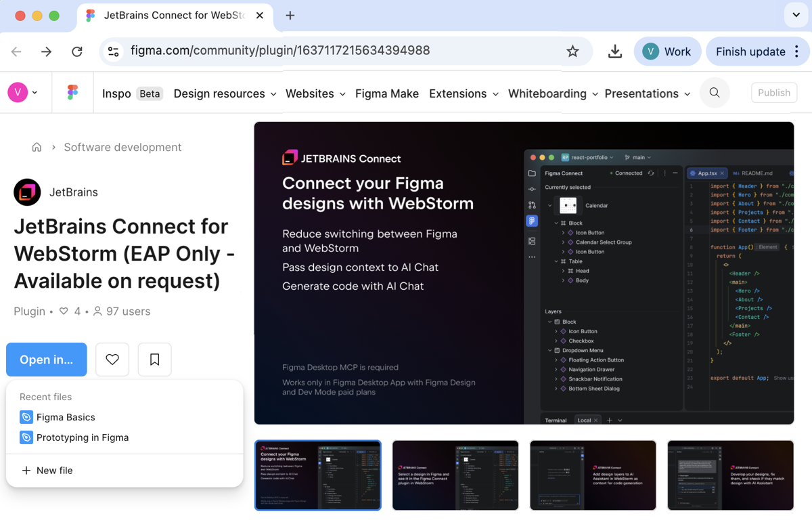
Task: Open Figma Make
Action: (x=387, y=93)
